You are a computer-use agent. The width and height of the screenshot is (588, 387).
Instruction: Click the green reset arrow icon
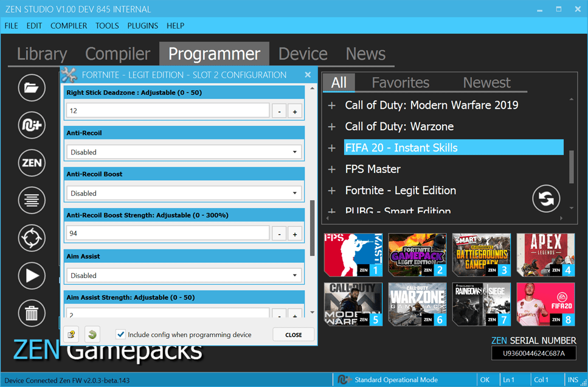[92, 335]
